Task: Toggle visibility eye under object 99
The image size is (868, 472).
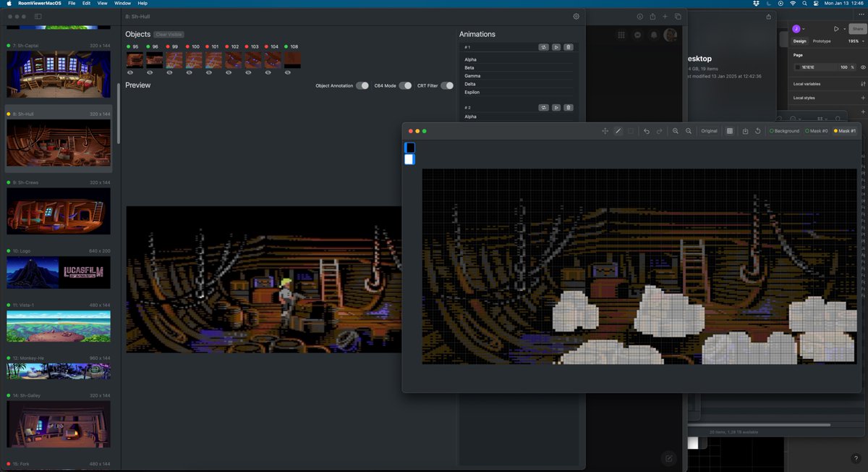Action: pos(170,72)
